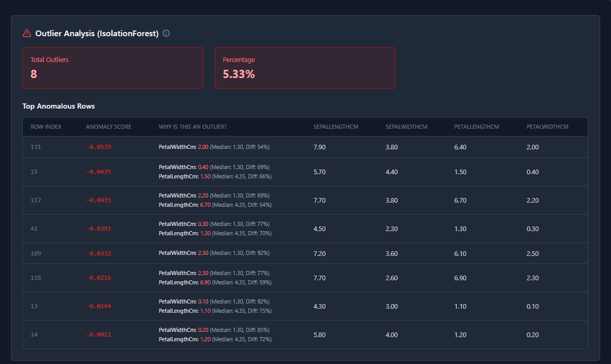
Task: Click anomaly score -0.0011 in last row
Action: point(98,335)
